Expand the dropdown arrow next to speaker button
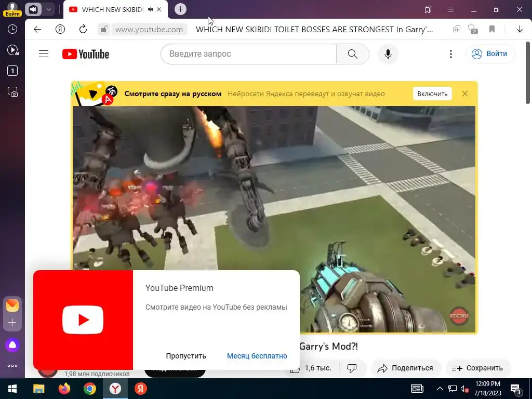The height and width of the screenshot is (399, 532). pyautogui.click(x=48, y=9)
